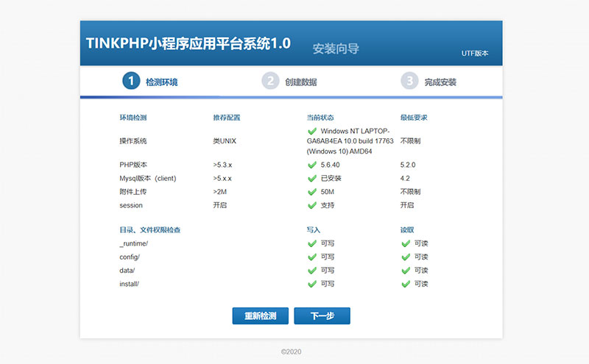Viewport: 589px width, 364px height.
Task: Click the step 1 number circle icon
Action: [x=131, y=81]
